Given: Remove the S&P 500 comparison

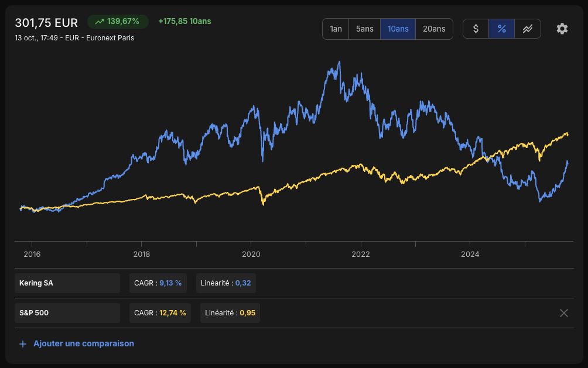Looking at the screenshot, I should (x=563, y=313).
